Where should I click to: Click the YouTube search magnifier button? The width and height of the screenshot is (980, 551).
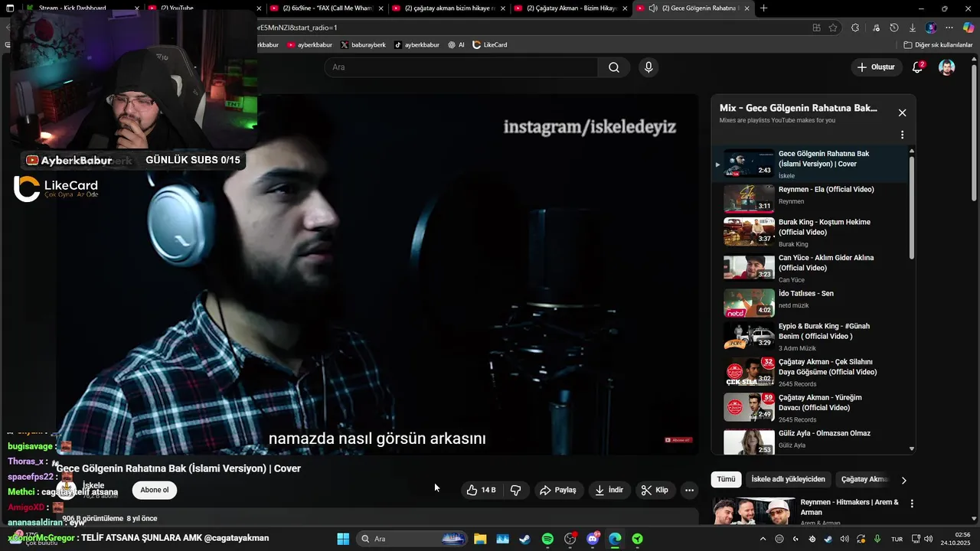(614, 67)
